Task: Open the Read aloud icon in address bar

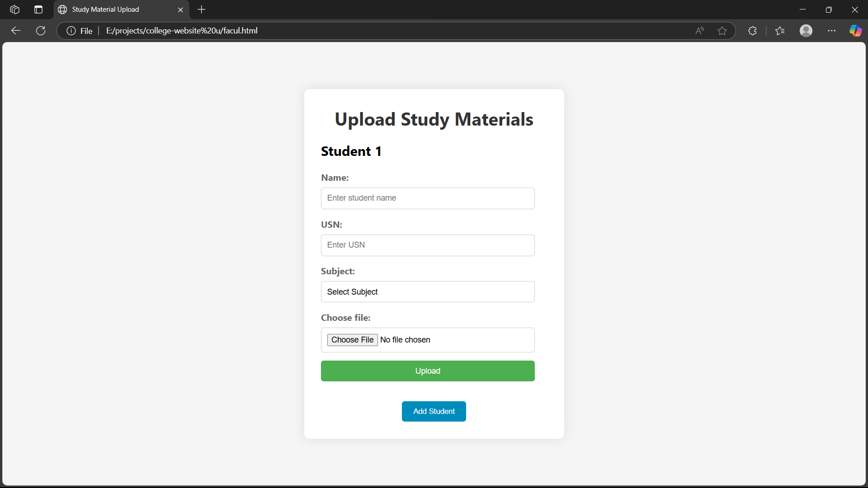Action: pyautogui.click(x=699, y=31)
